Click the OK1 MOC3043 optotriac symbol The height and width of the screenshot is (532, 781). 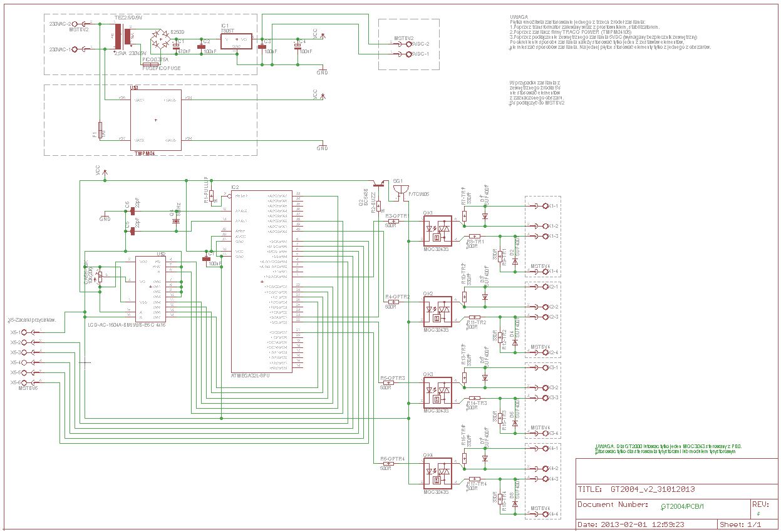[437, 231]
